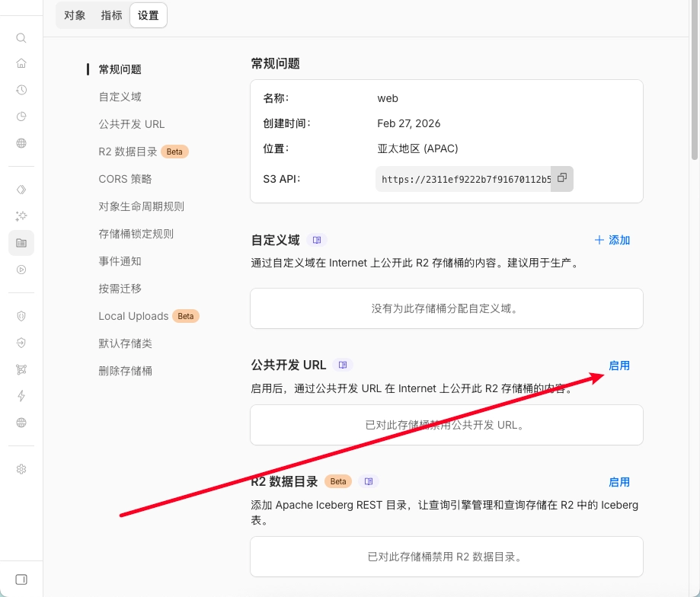This screenshot has width=700, height=597.
Task: Open the recent history clock icon
Action: click(21, 90)
